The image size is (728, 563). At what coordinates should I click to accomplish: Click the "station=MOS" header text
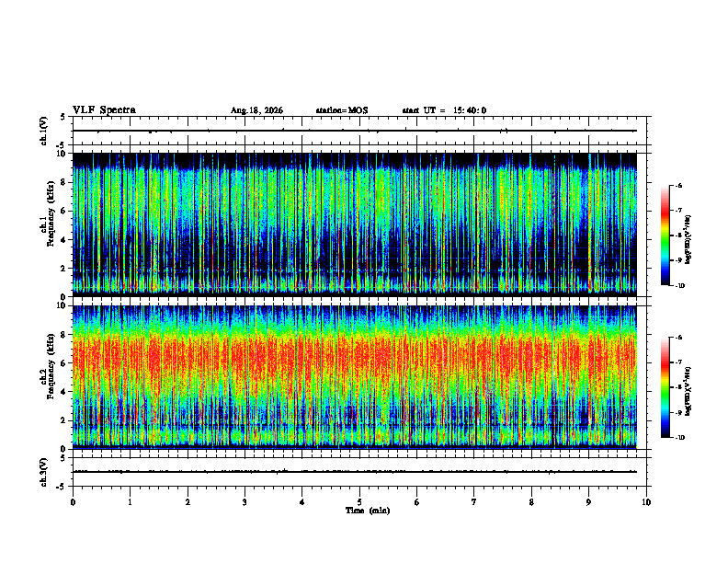tap(342, 110)
